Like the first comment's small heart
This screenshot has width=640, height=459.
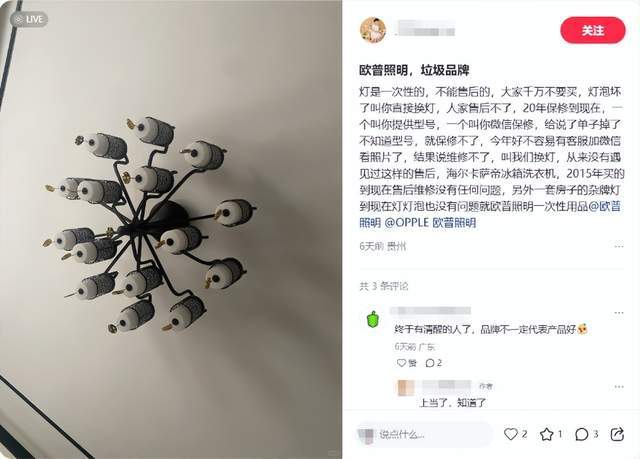pyautogui.click(x=402, y=363)
